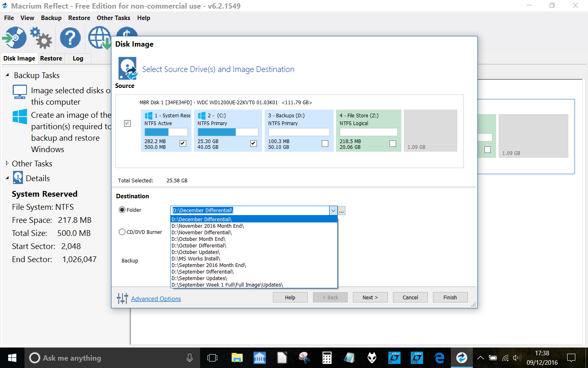The height and width of the screenshot is (368, 588).
Task: Click the Wi-Fi network tray icon
Action: coord(506,358)
